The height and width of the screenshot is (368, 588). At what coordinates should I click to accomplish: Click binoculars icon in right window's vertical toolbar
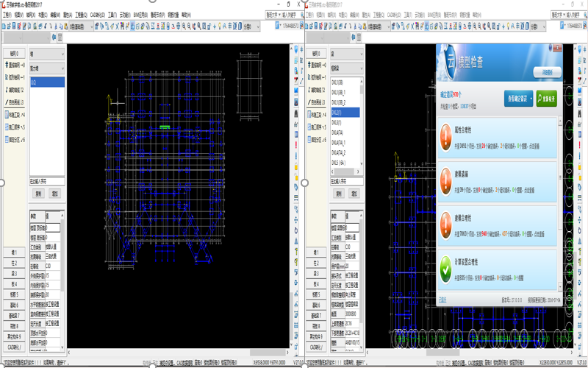(x=580, y=113)
